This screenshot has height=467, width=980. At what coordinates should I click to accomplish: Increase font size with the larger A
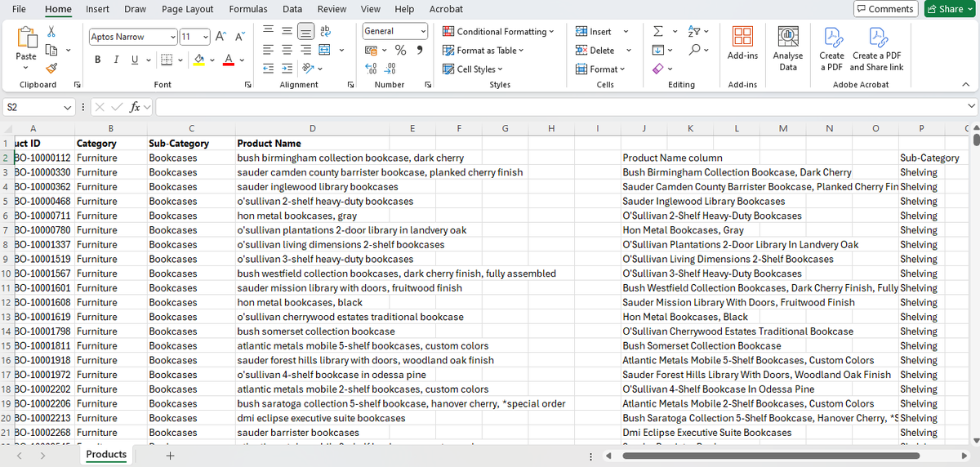[222, 37]
